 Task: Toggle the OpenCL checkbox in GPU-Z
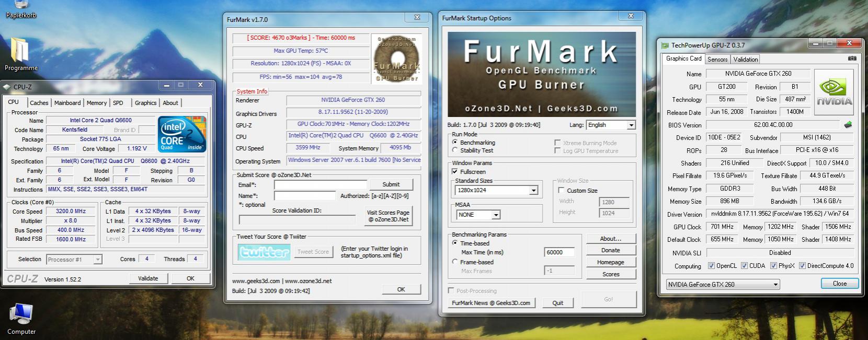[x=711, y=265]
